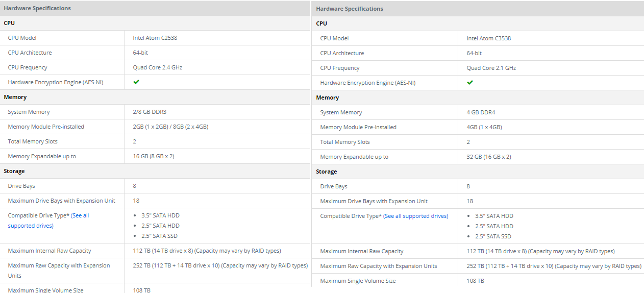
Task: Select '2.5" SATA SSD' bullet in right table
Action: 493,236
